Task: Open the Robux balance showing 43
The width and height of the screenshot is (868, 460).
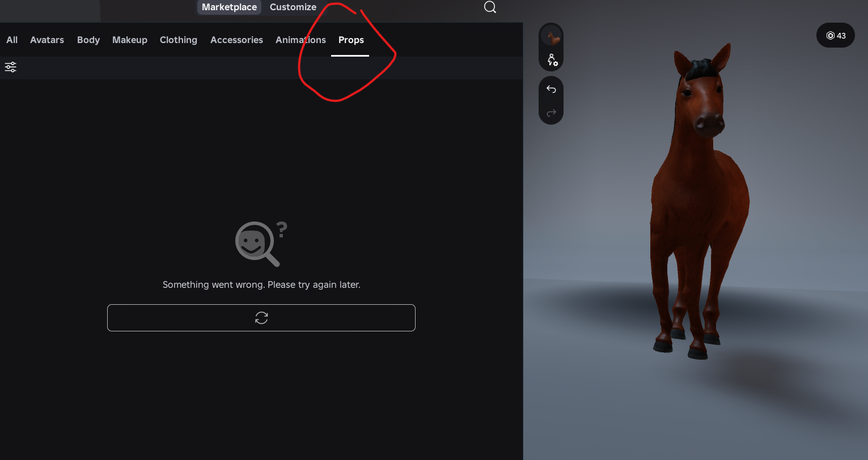Action: [x=836, y=36]
